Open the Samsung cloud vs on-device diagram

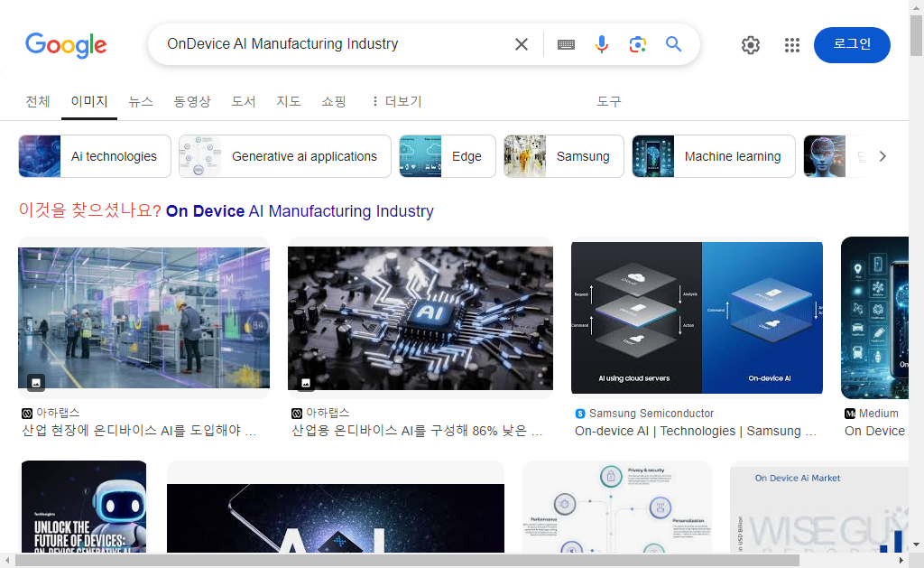(697, 318)
